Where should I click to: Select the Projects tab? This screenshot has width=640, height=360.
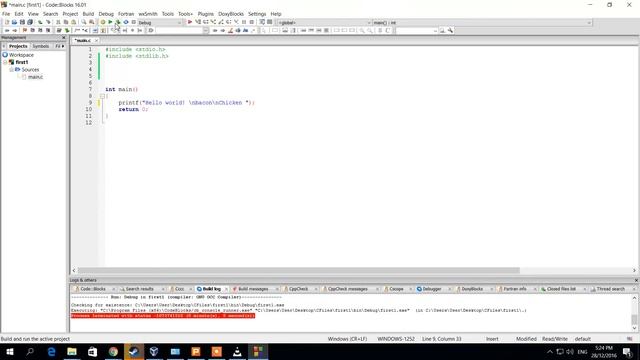coord(18,46)
